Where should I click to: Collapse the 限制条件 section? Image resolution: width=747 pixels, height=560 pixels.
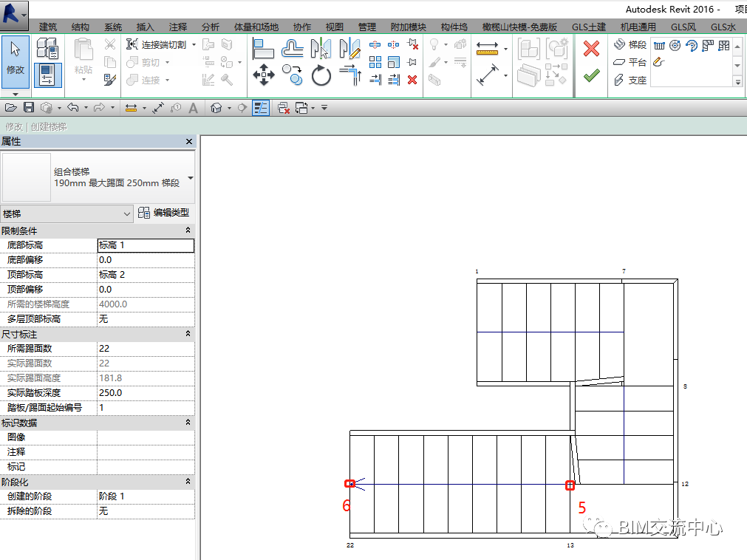(x=188, y=231)
